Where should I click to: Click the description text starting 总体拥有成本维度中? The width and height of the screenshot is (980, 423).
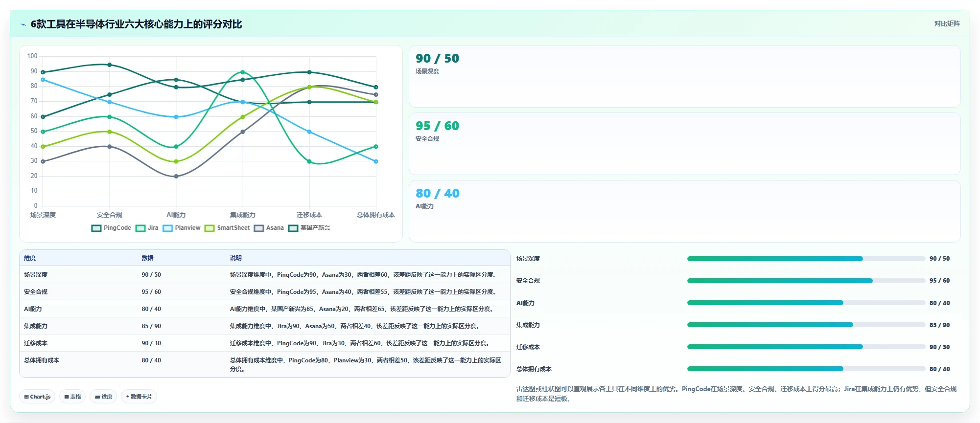[366, 365]
